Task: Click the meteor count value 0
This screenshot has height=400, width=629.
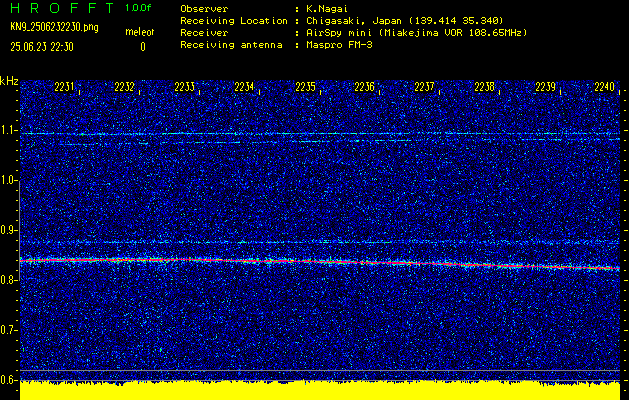Action: pos(142,47)
